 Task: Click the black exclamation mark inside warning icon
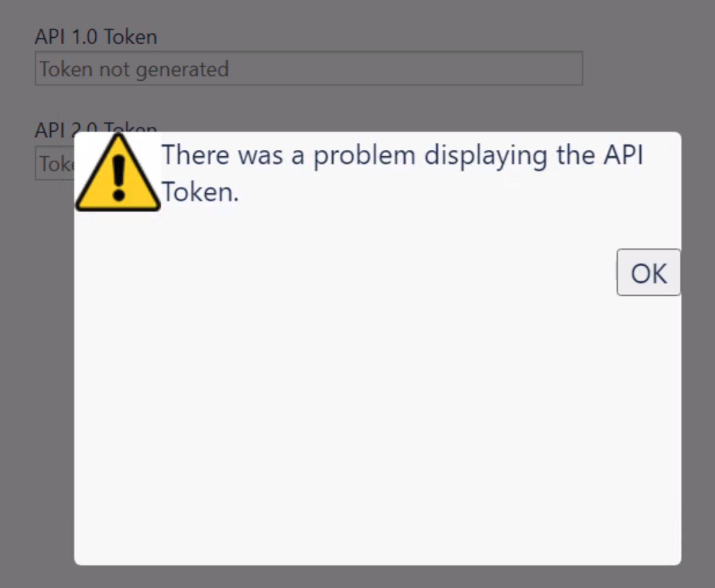click(x=118, y=178)
